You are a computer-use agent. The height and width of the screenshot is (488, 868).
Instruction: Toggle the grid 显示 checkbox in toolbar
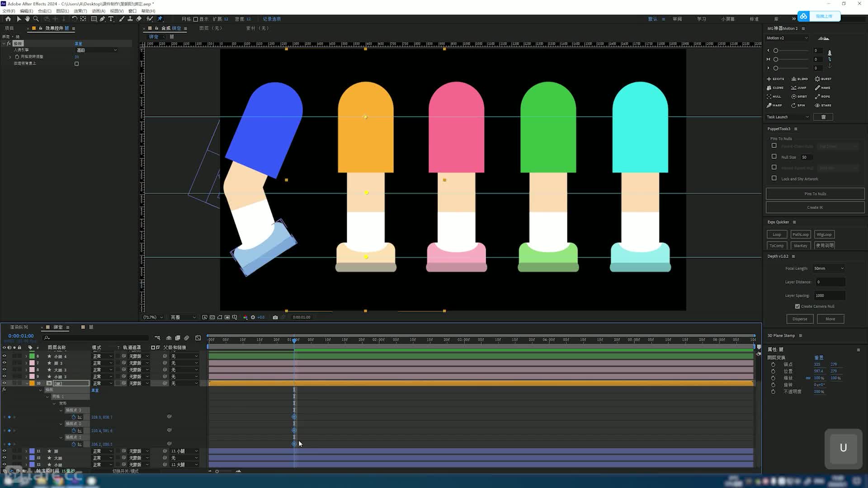point(196,19)
